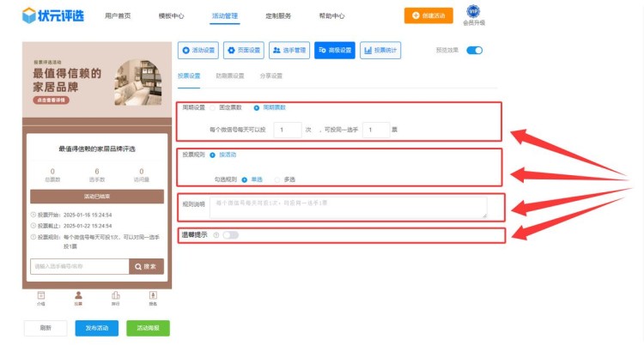
Task: Tap the 排行 ranking icon in preview
Action: point(116,296)
